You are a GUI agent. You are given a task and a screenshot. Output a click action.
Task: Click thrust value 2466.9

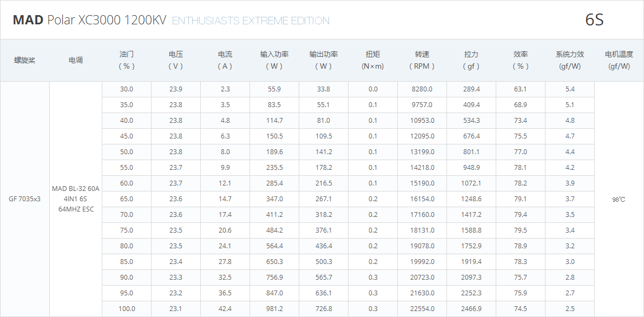click(471, 309)
